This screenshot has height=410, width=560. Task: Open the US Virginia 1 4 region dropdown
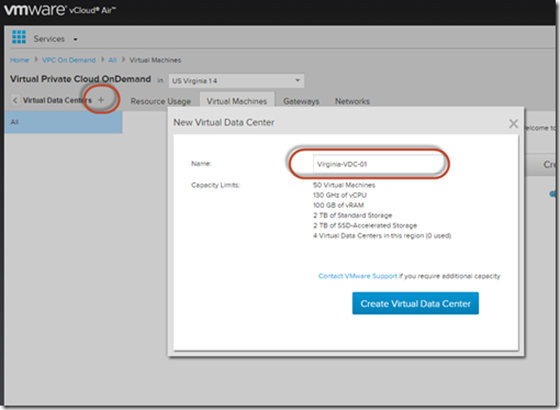[x=236, y=81]
